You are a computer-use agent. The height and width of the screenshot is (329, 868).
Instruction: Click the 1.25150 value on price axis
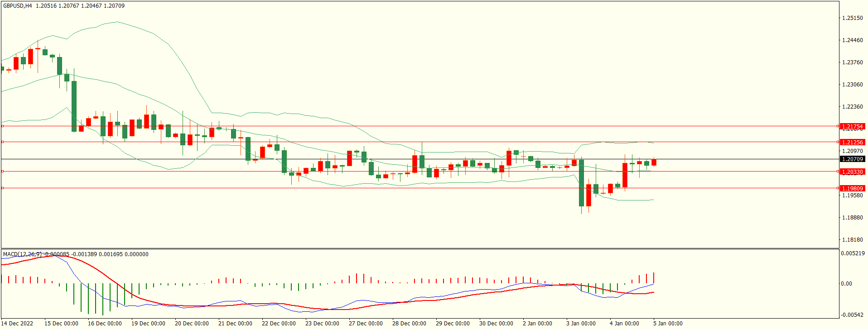point(852,18)
